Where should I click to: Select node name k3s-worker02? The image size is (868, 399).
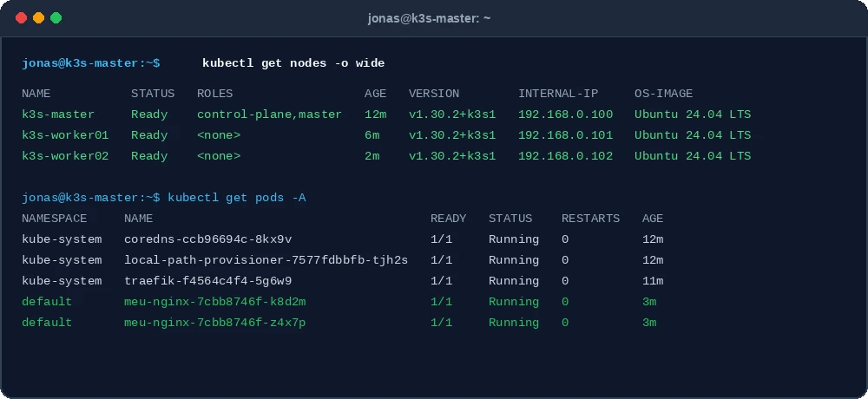65,156
